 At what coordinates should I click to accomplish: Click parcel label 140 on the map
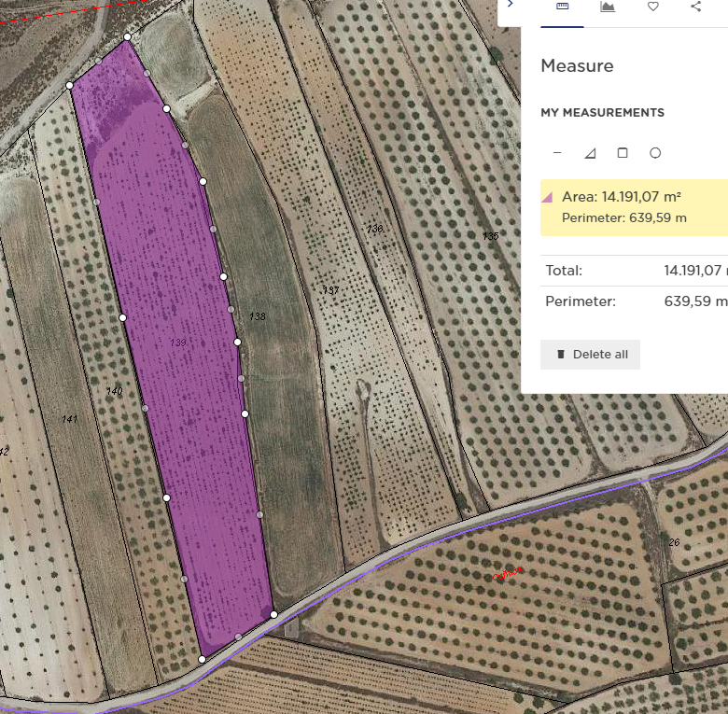click(115, 391)
